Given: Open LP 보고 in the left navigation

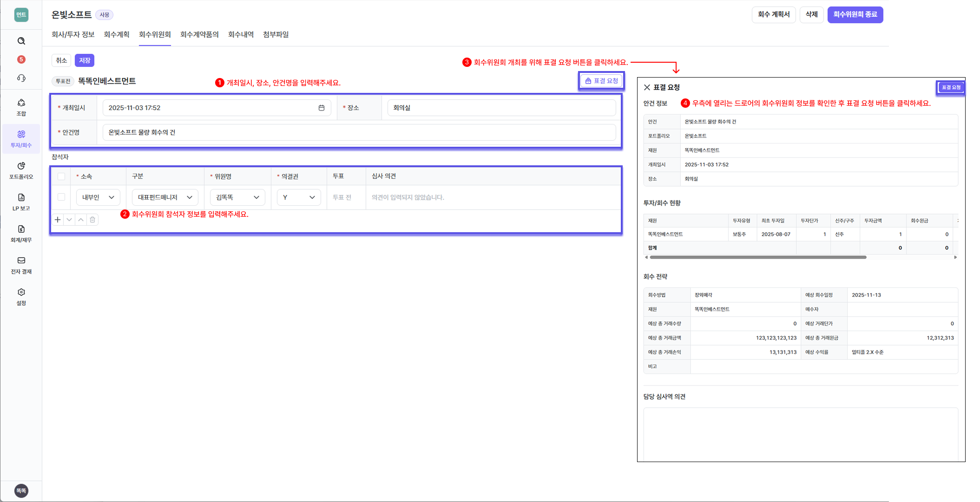Looking at the screenshot, I should click(x=21, y=202).
